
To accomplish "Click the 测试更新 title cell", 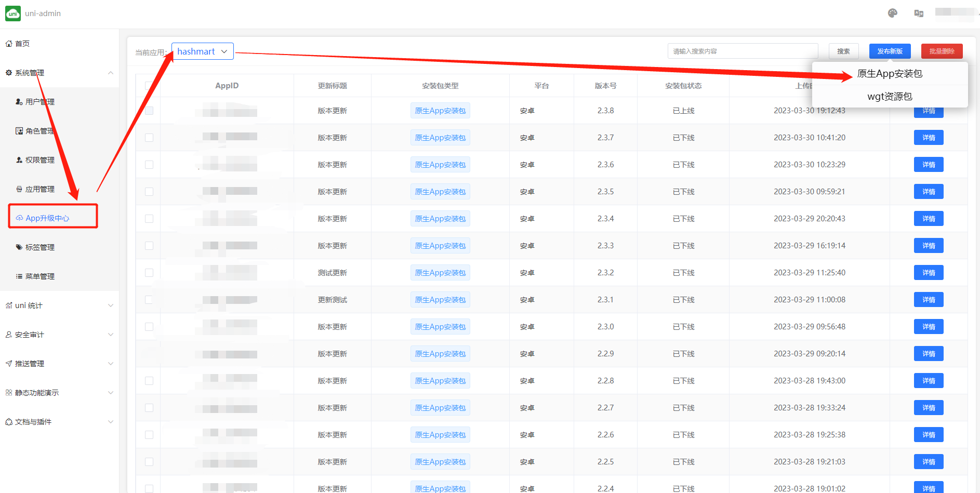I will (333, 273).
